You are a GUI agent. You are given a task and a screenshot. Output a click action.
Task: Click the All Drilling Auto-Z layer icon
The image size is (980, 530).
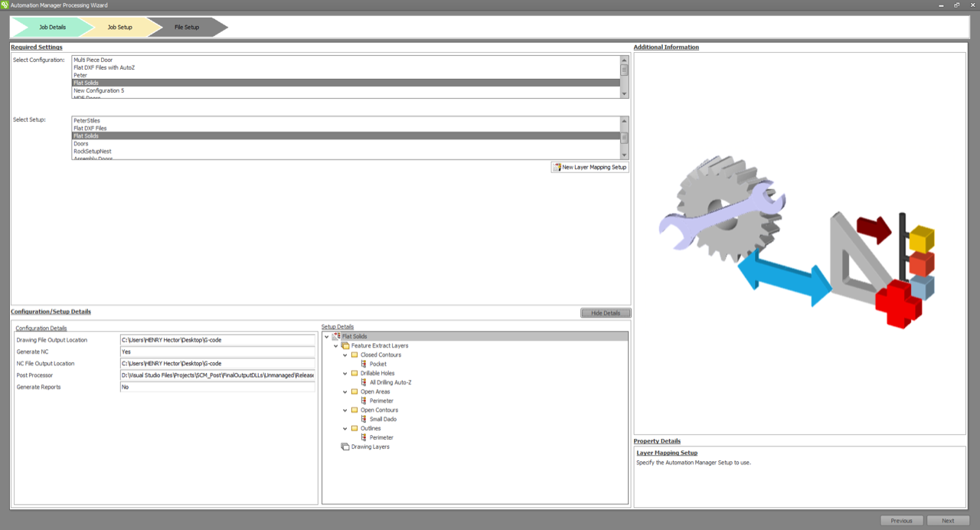364,382
